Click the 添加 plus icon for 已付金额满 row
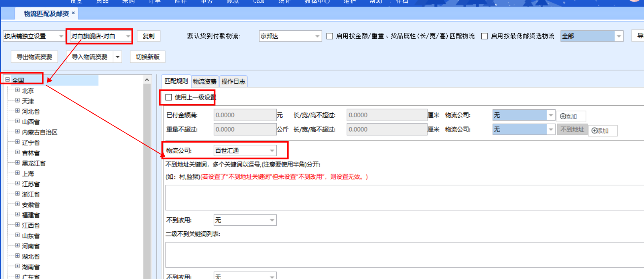 [563, 116]
